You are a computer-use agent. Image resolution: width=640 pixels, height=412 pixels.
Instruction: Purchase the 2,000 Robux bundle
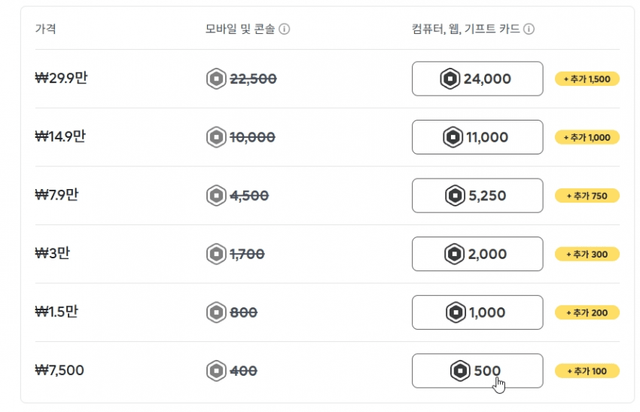(477, 254)
